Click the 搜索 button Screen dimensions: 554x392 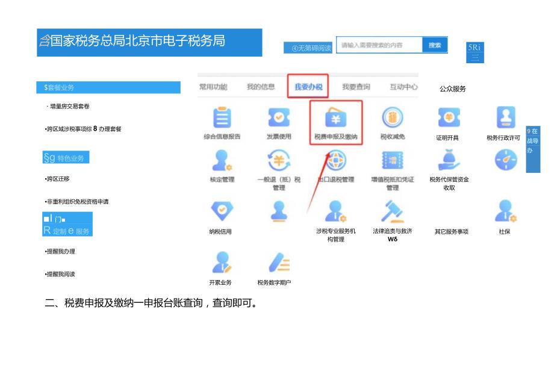point(435,45)
